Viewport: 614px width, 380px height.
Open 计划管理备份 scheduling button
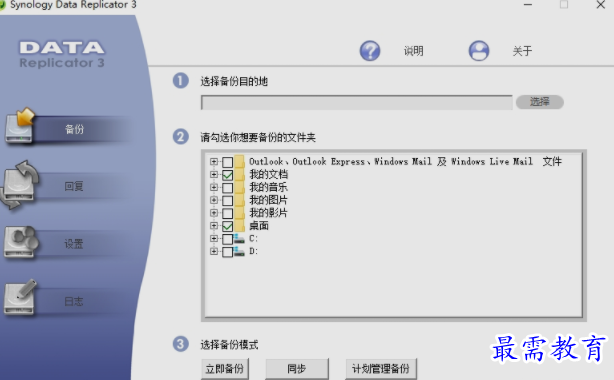(x=381, y=369)
